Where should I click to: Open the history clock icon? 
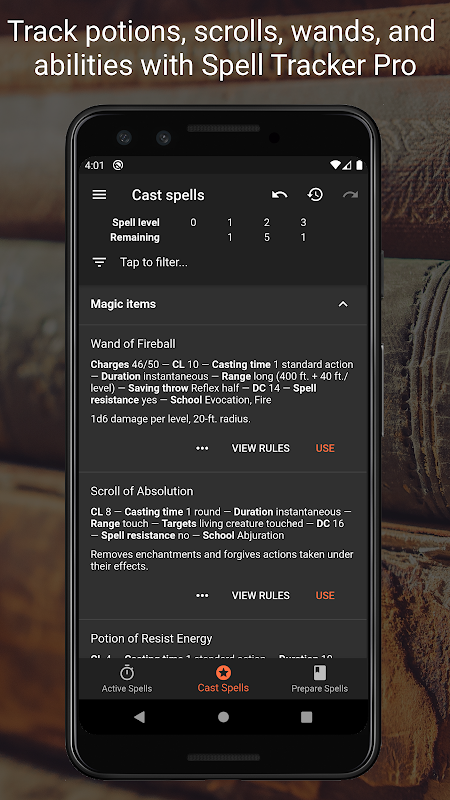[315, 194]
